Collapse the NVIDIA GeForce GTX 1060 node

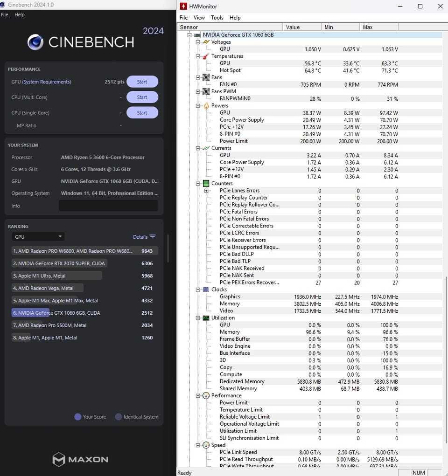[189, 35]
